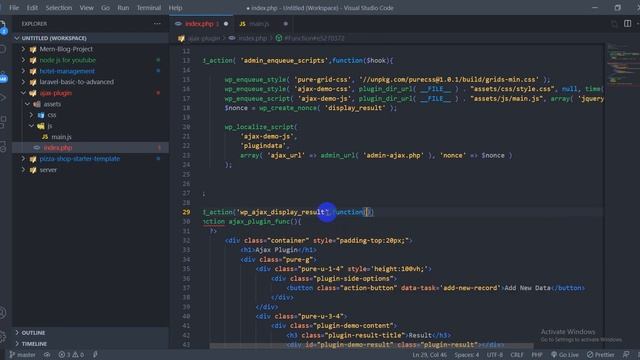This screenshot has width=640, height=360.
Task: Open the Manage gear icon
Action: (x=3, y=336)
